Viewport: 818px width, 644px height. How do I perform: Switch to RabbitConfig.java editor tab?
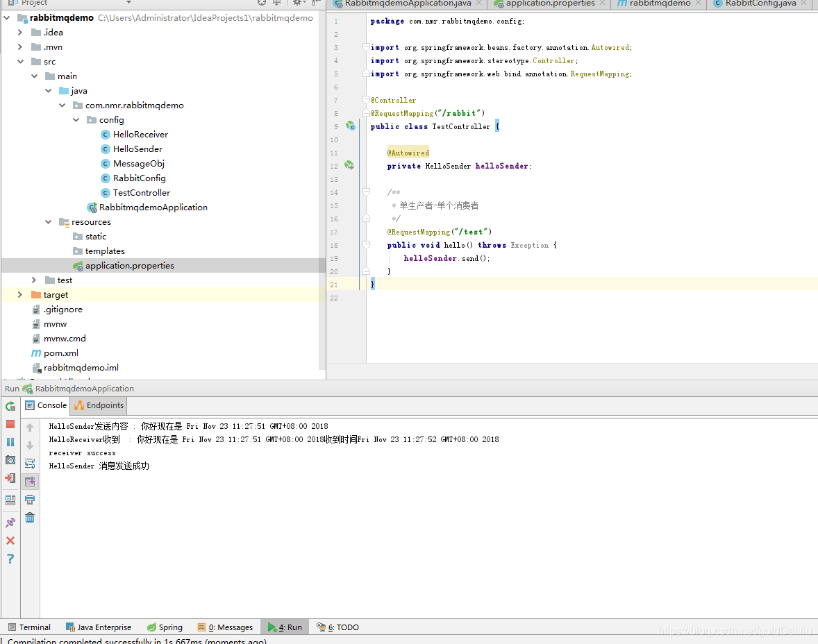click(x=760, y=3)
